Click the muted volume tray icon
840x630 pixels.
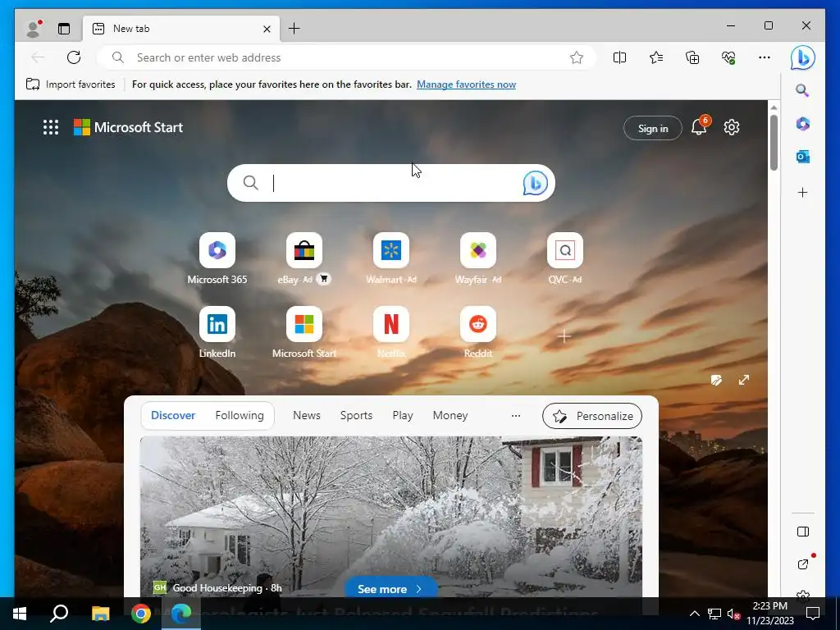click(733, 614)
